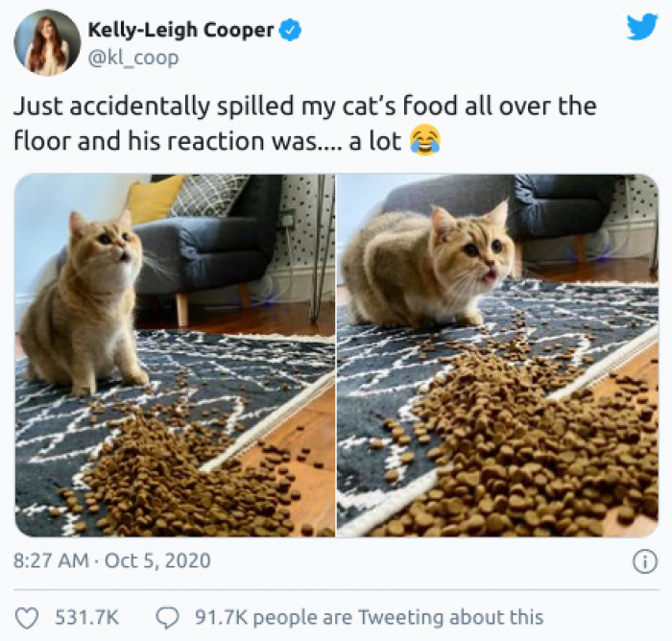Click the reply speech bubble icon
Viewport: 672px width, 641px height.
tap(168, 618)
